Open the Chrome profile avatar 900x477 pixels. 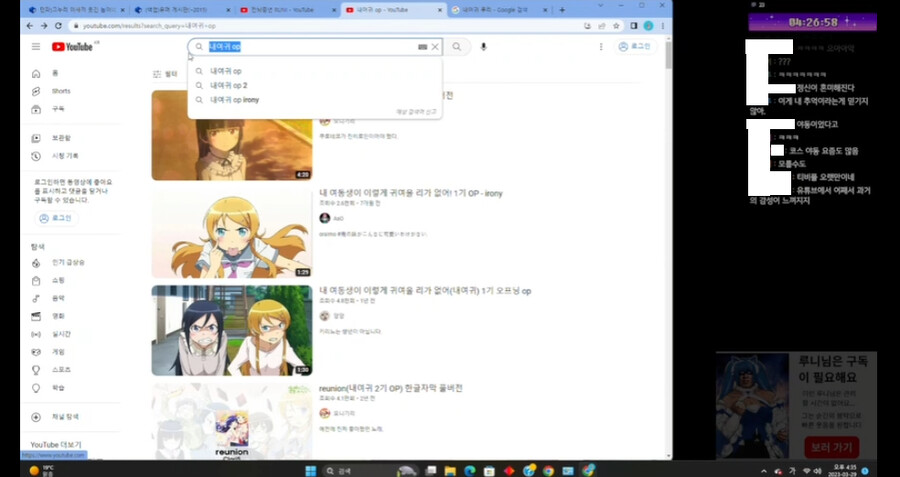(x=648, y=26)
